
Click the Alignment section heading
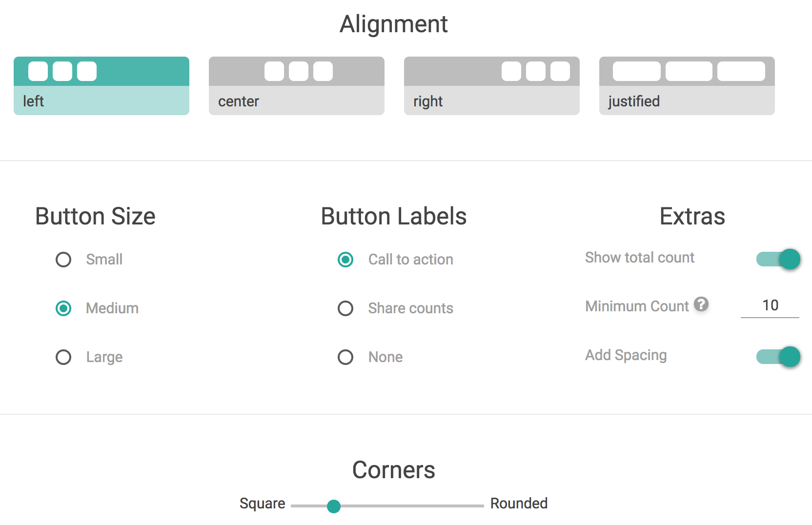tap(394, 24)
